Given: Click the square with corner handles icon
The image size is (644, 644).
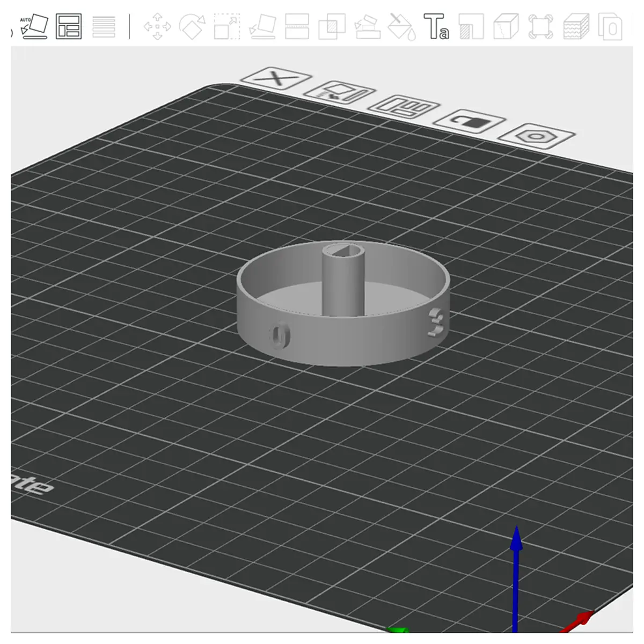Looking at the screenshot, I should [x=541, y=27].
